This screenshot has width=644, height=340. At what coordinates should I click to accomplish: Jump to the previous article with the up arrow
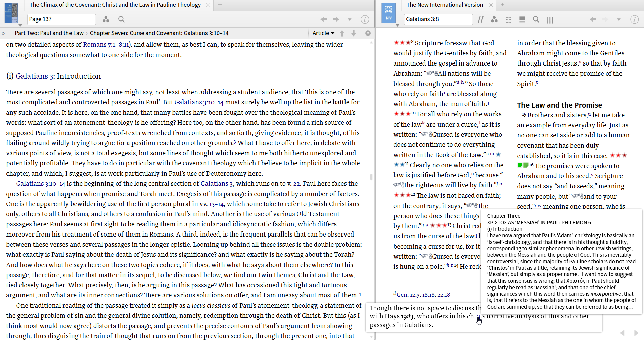[342, 33]
